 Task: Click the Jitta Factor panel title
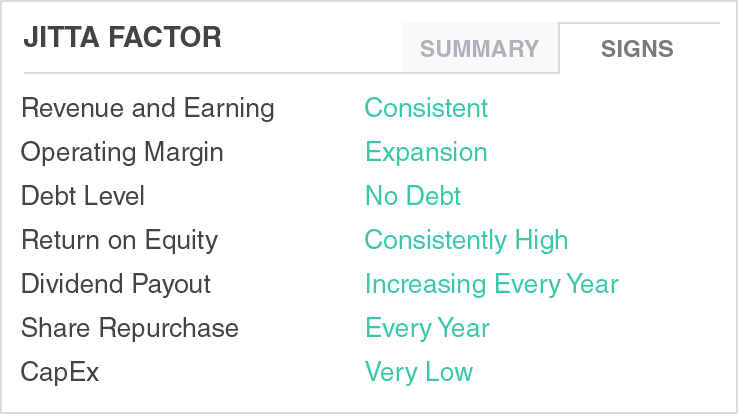tap(121, 38)
